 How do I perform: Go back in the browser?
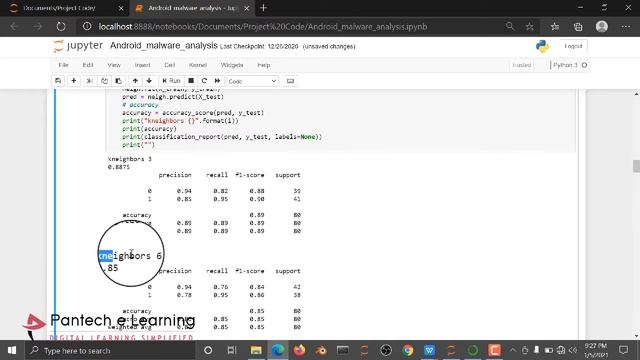(14, 27)
